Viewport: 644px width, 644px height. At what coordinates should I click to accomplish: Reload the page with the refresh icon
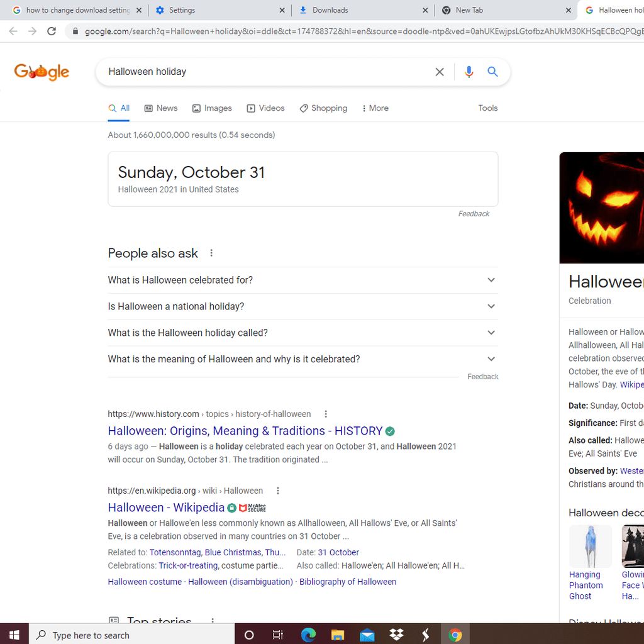(52, 31)
